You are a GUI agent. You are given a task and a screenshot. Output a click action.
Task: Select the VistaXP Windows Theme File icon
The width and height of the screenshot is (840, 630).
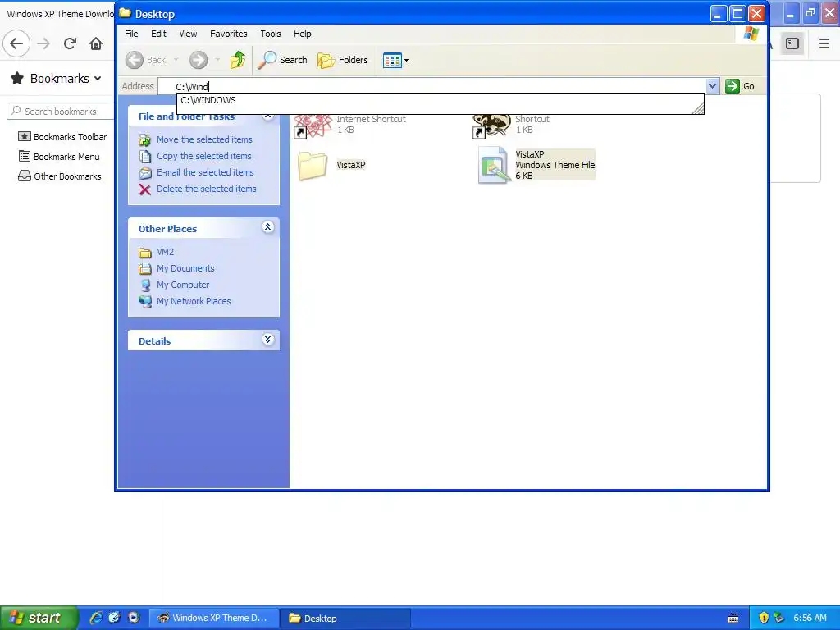[492, 165]
